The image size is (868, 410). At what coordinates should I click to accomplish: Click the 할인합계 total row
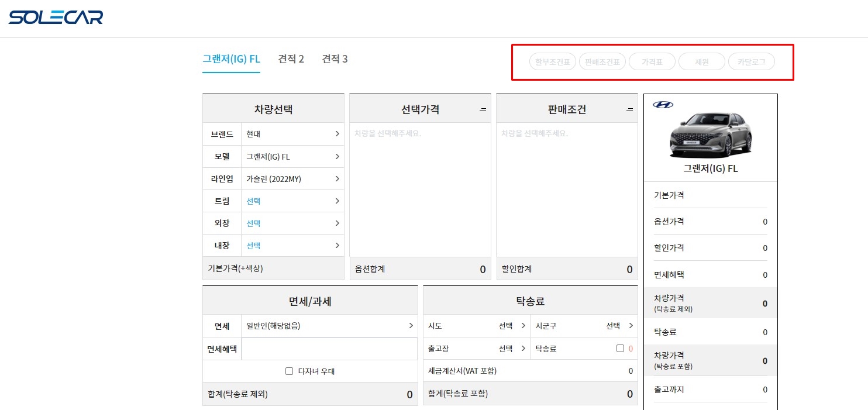(x=567, y=269)
